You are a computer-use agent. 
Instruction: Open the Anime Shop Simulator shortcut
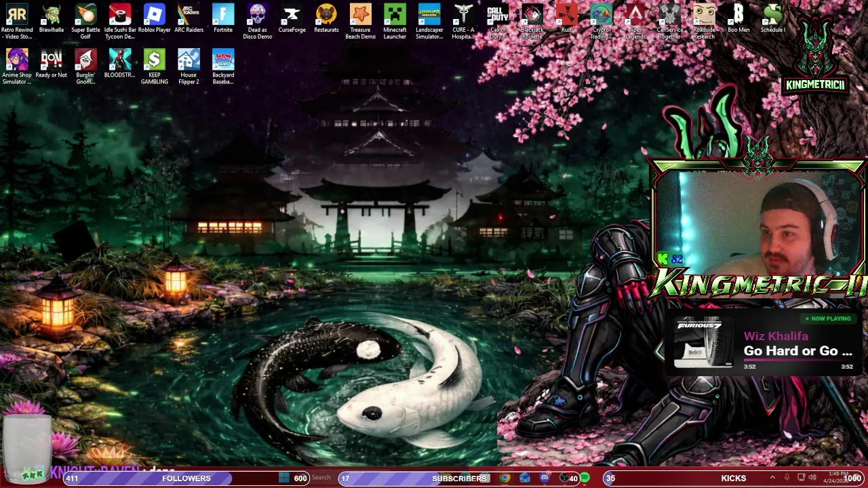pos(17,67)
